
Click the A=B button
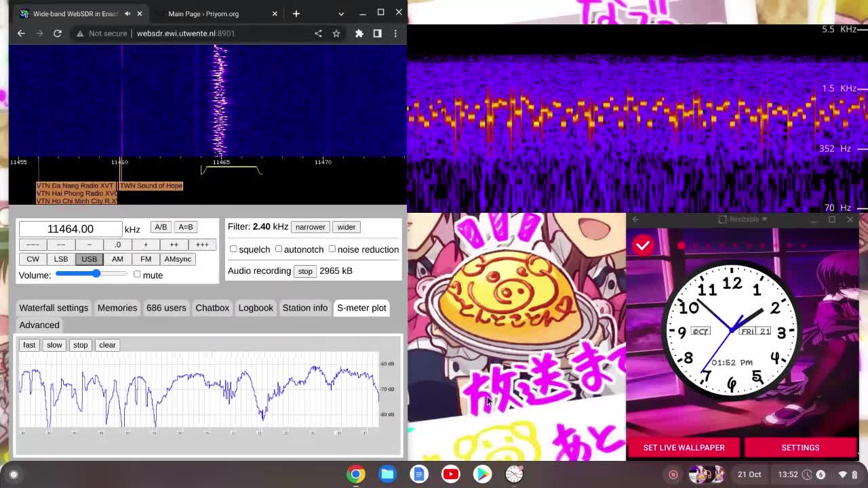pyautogui.click(x=186, y=228)
